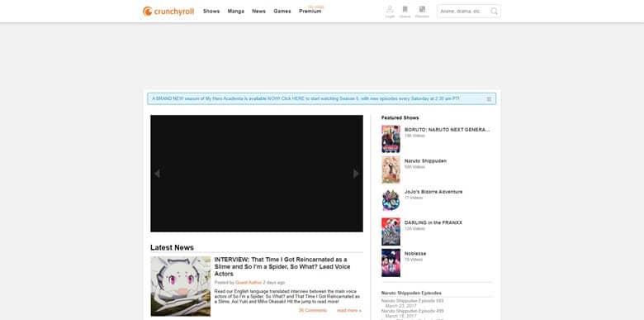The height and width of the screenshot is (320, 644).
Task: Open the News menu
Action: click(x=258, y=12)
